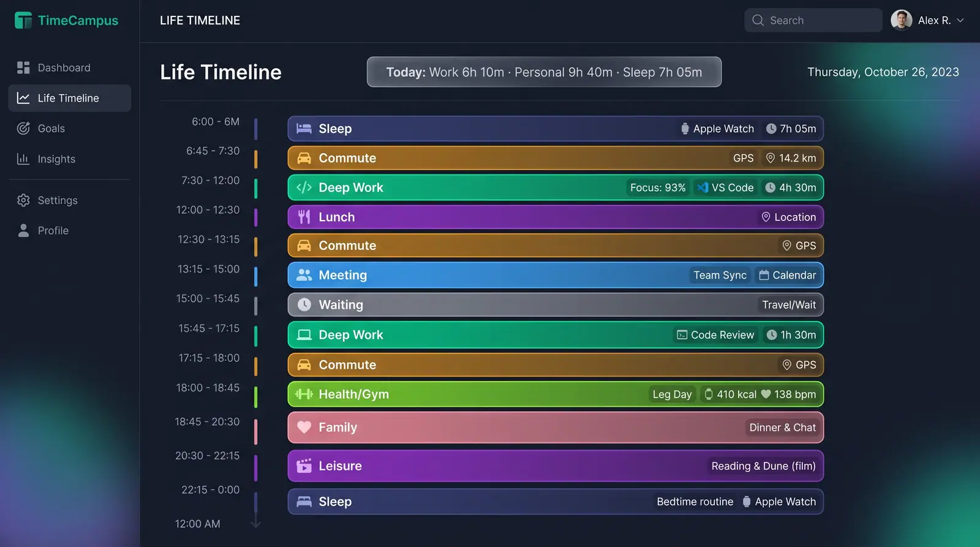Click the Insights bar chart icon

[23, 159]
